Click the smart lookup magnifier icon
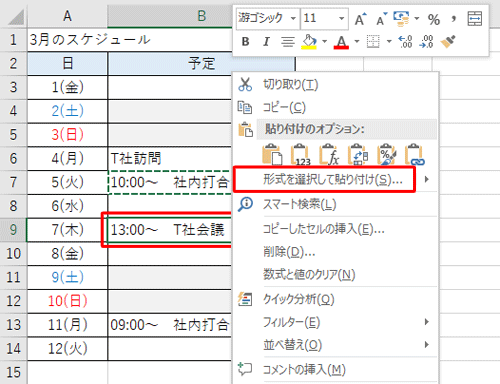This screenshot has width=500, height=384. coord(245,204)
